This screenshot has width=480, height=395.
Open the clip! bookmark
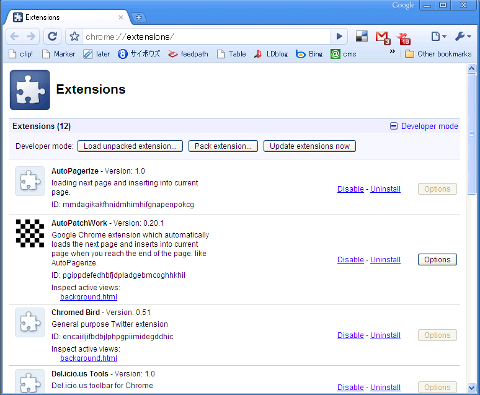coord(21,54)
